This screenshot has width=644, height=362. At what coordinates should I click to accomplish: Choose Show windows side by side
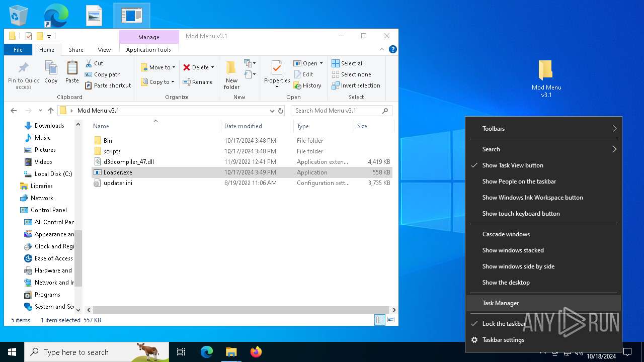(x=544, y=266)
